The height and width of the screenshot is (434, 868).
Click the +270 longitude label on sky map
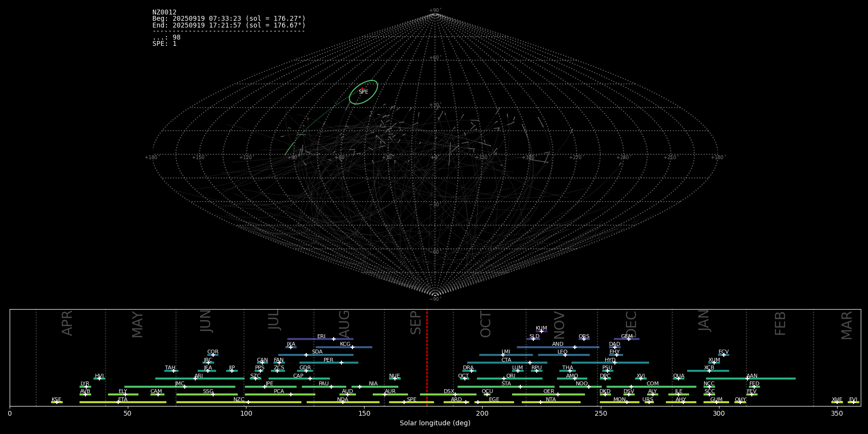pyautogui.click(x=575, y=158)
